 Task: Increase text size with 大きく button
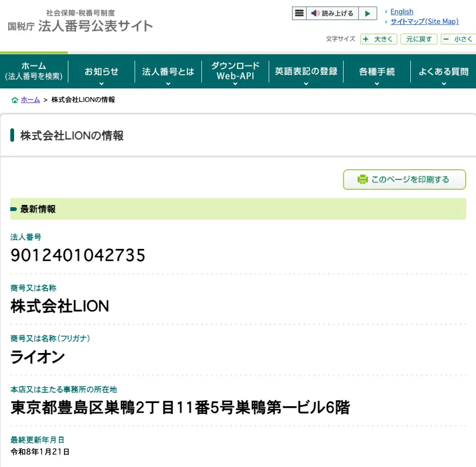tap(378, 39)
